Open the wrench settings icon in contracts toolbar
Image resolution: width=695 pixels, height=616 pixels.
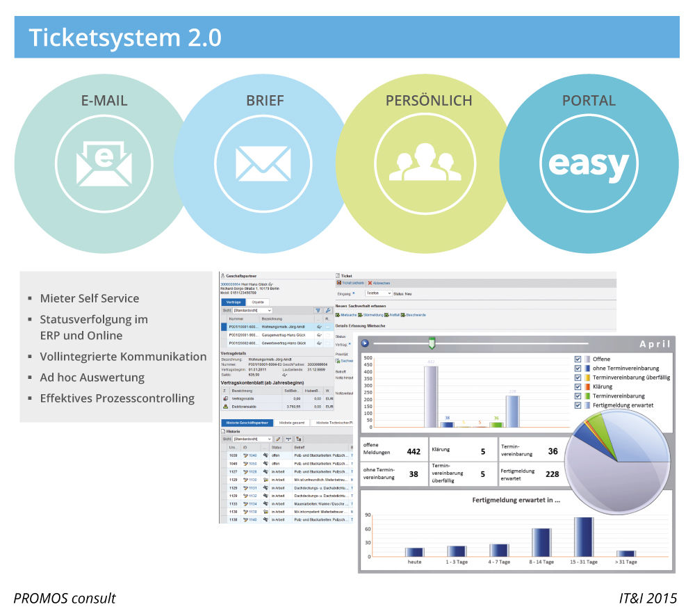(328, 310)
